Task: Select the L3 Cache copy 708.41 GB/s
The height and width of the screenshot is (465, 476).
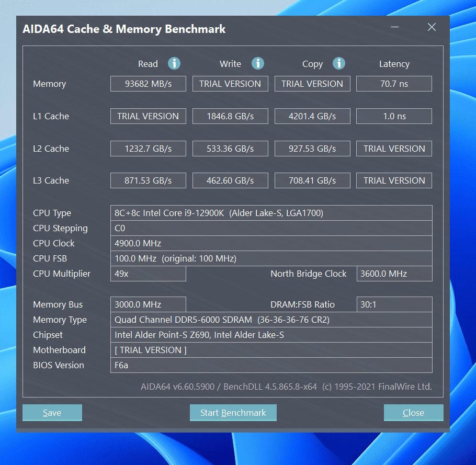Action: tap(312, 180)
